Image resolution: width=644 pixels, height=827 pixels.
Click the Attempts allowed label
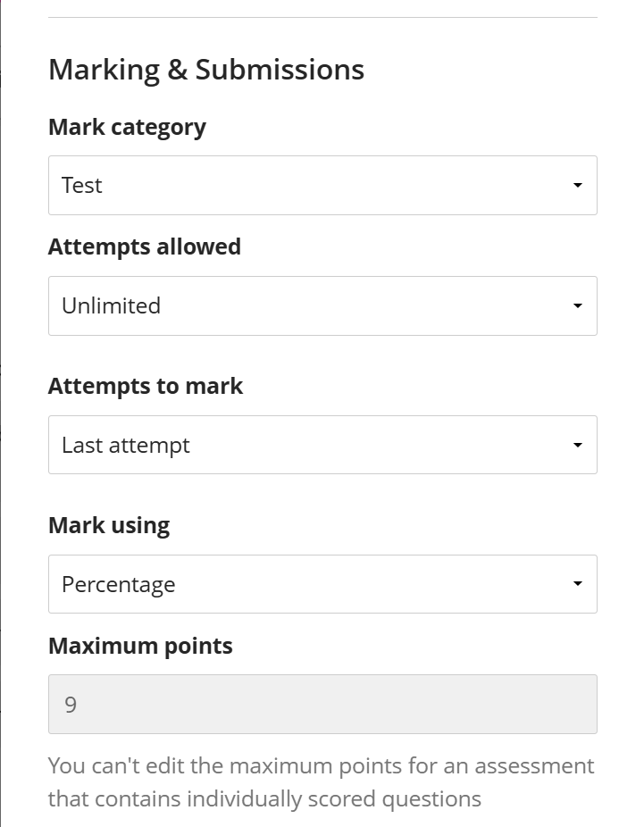click(145, 246)
